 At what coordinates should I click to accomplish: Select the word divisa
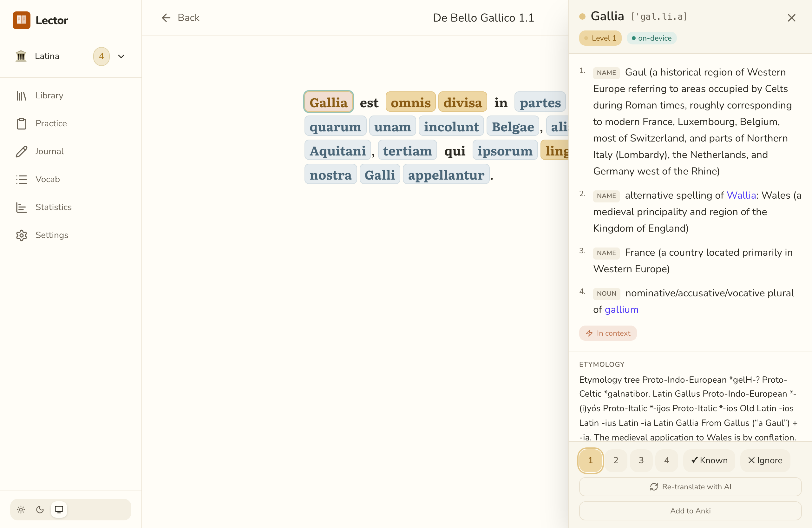463,102
